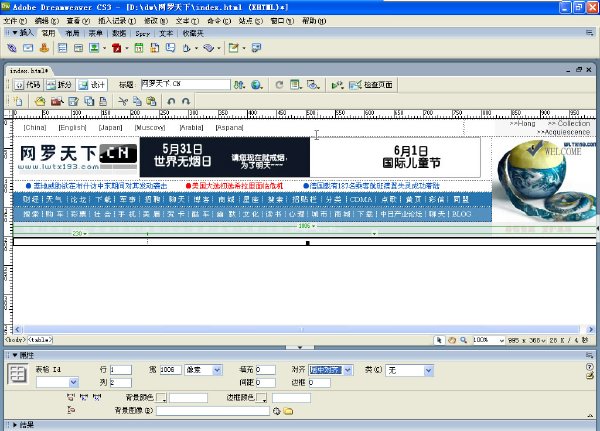600x431 pixels.
Task: Click the Insert Div Tag icon
Action: tap(78, 48)
